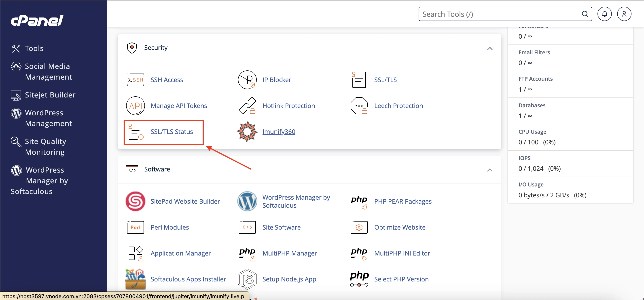
Task: Go to Sitejet Builder in sidebar
Action: (x=43, y=95)
